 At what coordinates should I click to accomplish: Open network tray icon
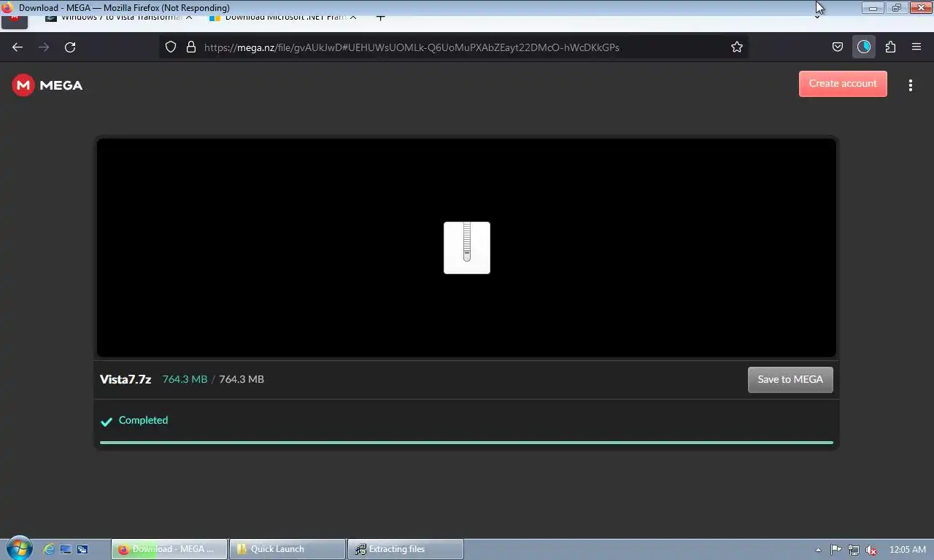coord(853,550)
